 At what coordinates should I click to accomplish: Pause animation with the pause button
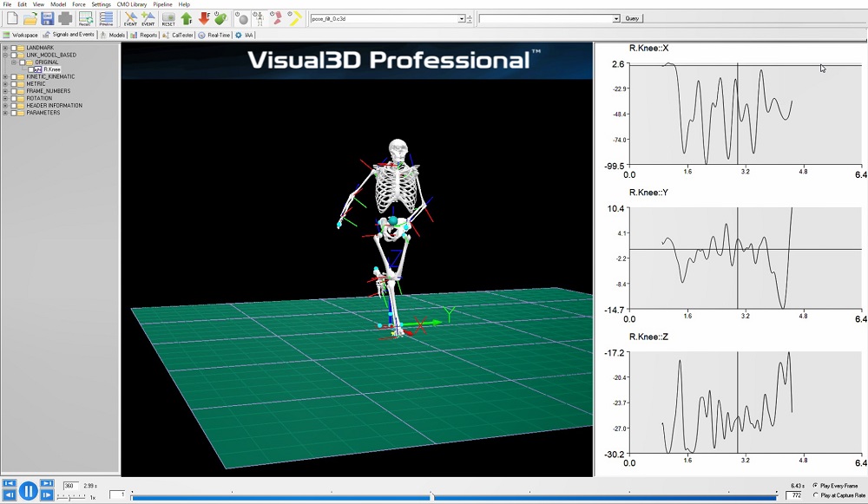(x=28, y=492)
